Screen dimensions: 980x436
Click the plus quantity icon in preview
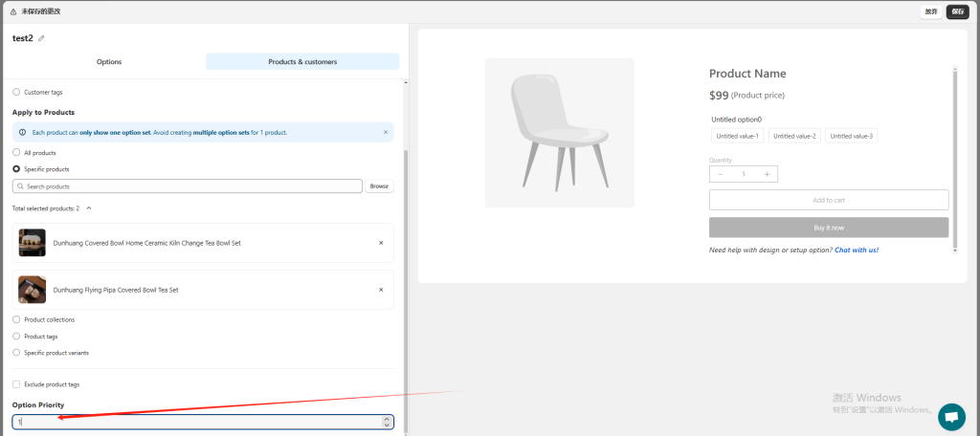click(x=767, y=174)
